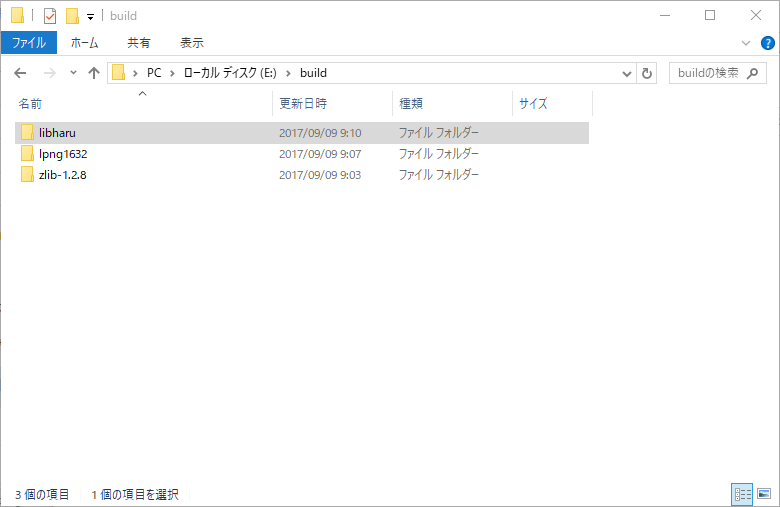Click the date 2017/09/09 9:10
The width and height of the screenshot is (780, 507).
[320, 133]
